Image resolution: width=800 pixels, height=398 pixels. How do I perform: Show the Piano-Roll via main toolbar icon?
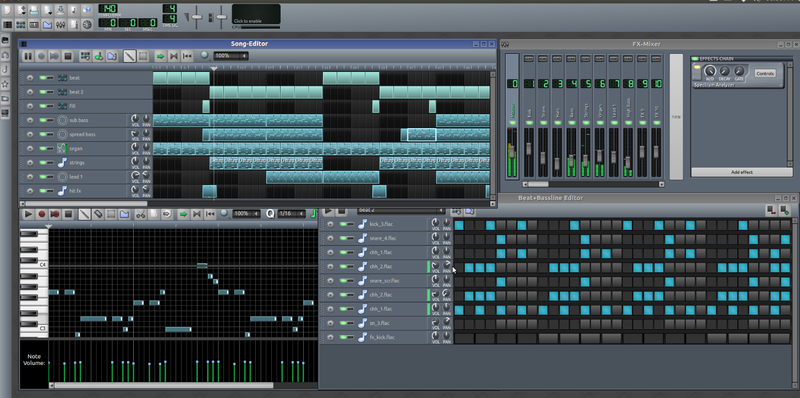(34, 24)
